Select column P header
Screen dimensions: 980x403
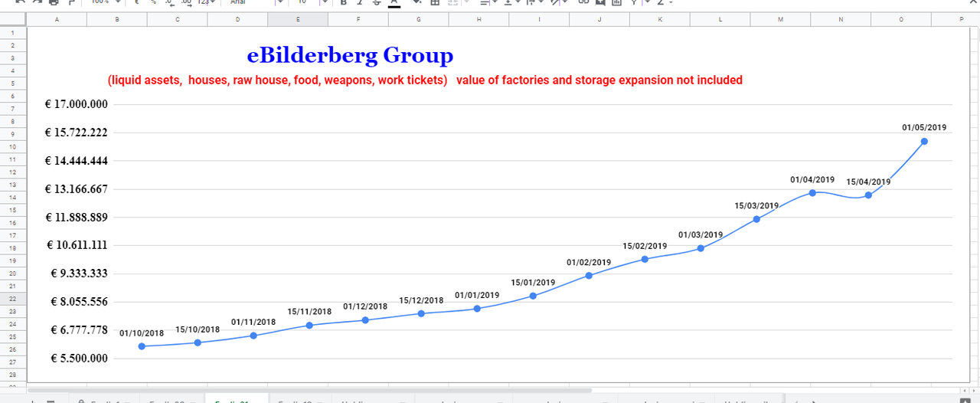tap(961, 19)
